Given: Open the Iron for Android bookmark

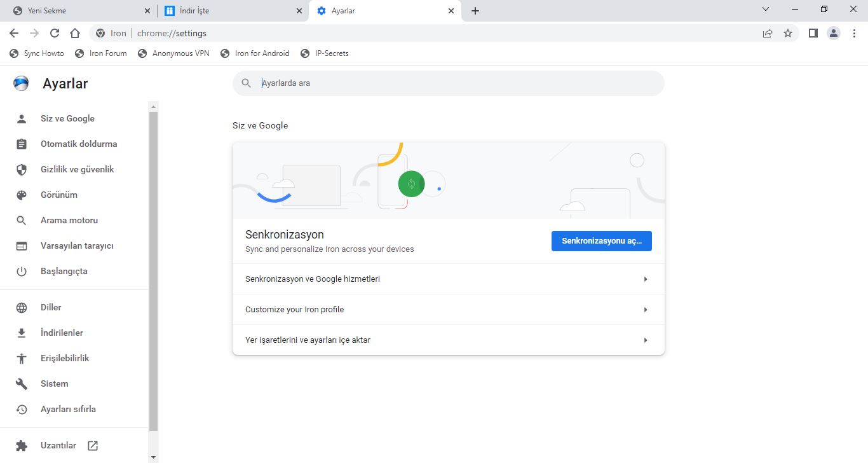Looking at the screenshot, I should (255, 53).
